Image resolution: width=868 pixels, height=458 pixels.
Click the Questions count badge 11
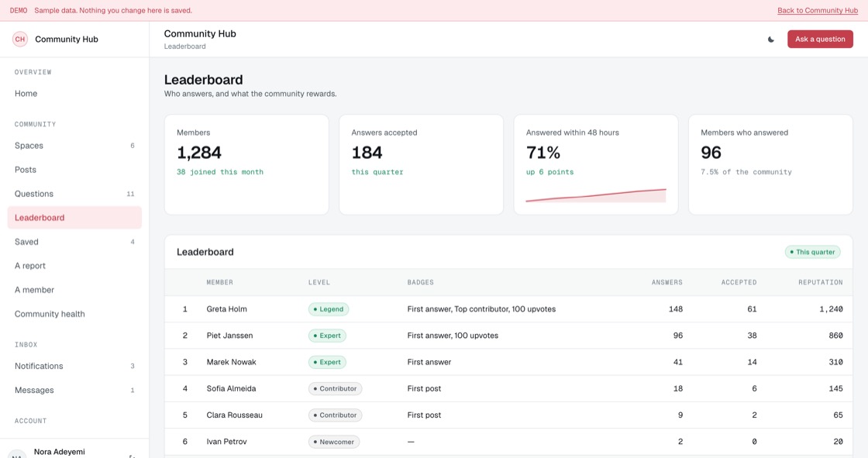(x=131, y=194)
